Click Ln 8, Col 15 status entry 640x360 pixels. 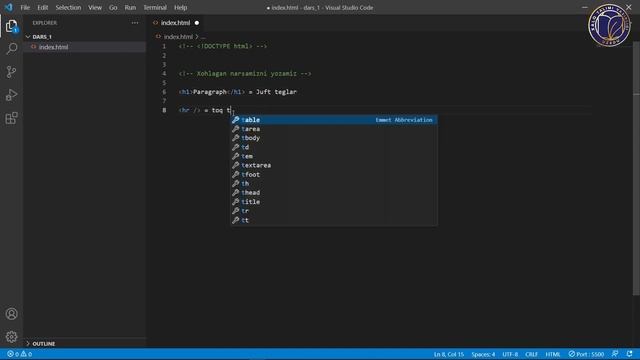coord(449,354)
